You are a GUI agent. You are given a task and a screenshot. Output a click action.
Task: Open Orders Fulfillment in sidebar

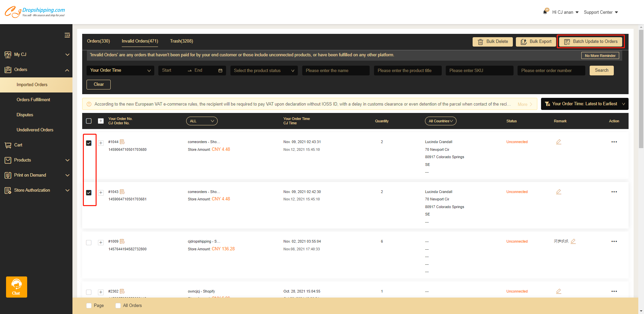coord(33,100)
